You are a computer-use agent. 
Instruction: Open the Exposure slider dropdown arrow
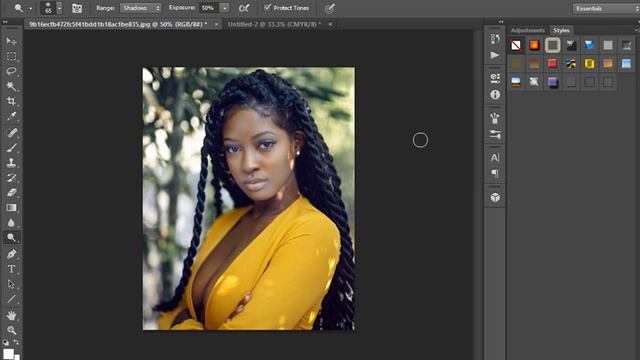point(224,8)
